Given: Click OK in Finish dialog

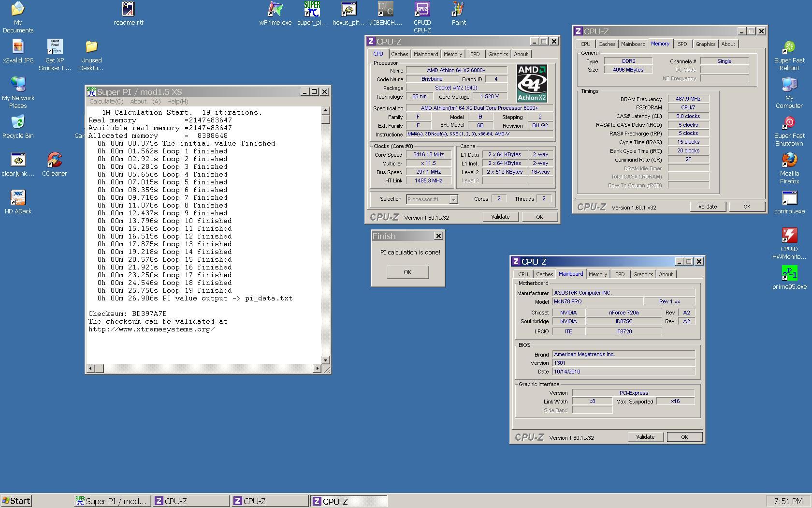Looking at the screenshot, I should (407, 272).
